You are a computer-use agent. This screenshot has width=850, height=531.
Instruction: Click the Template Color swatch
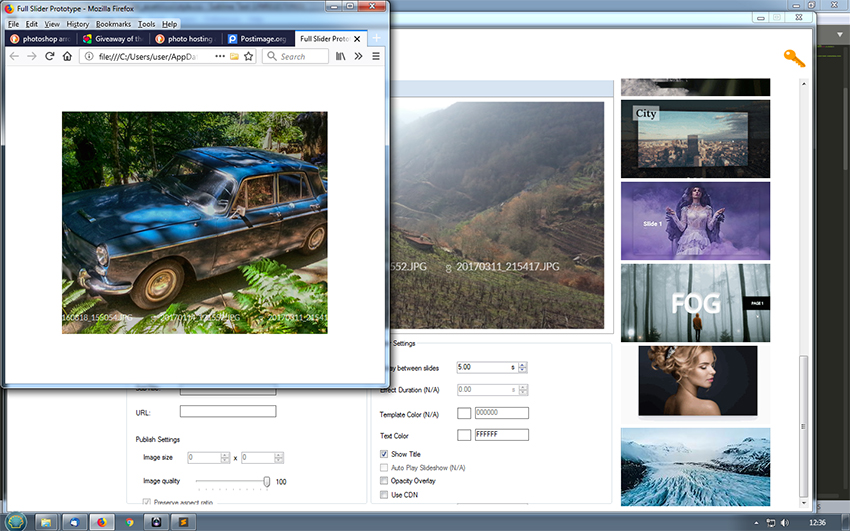tap(464, 413)
